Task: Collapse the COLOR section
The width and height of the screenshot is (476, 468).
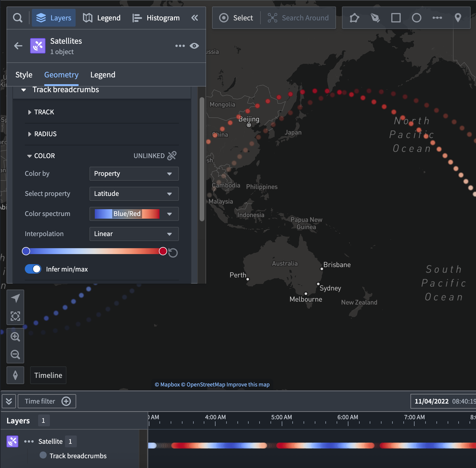Action: tap(41, 156)
